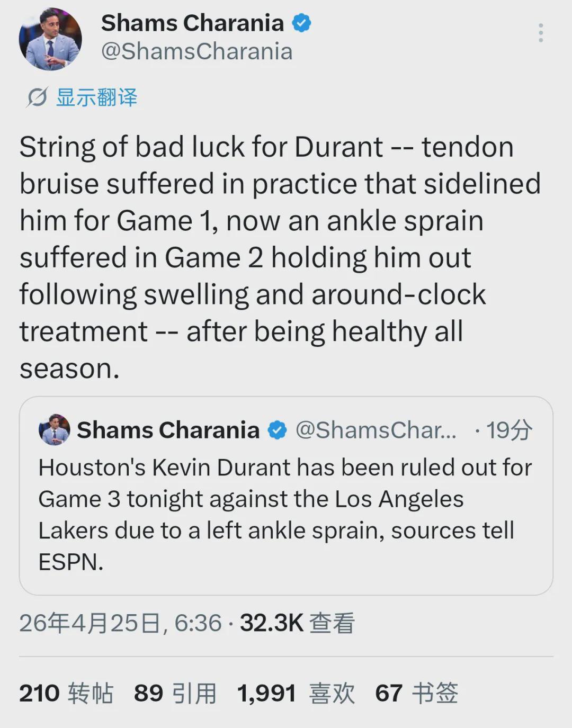
Task: Click the 显示翻译 show translation link
Action: [96, 97]
